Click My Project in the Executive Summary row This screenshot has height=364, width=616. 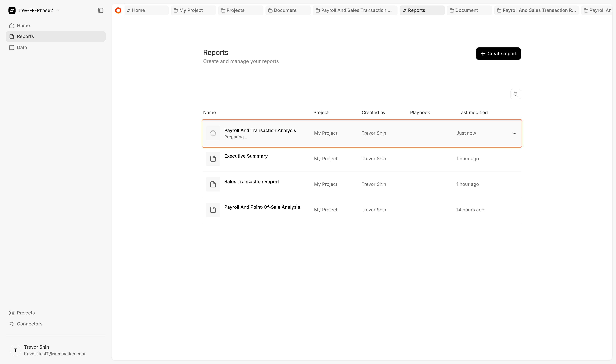(326, 159)
